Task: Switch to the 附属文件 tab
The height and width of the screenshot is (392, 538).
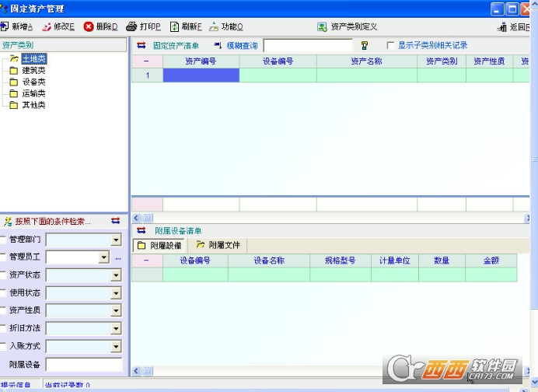Action: tap(218, 245)
